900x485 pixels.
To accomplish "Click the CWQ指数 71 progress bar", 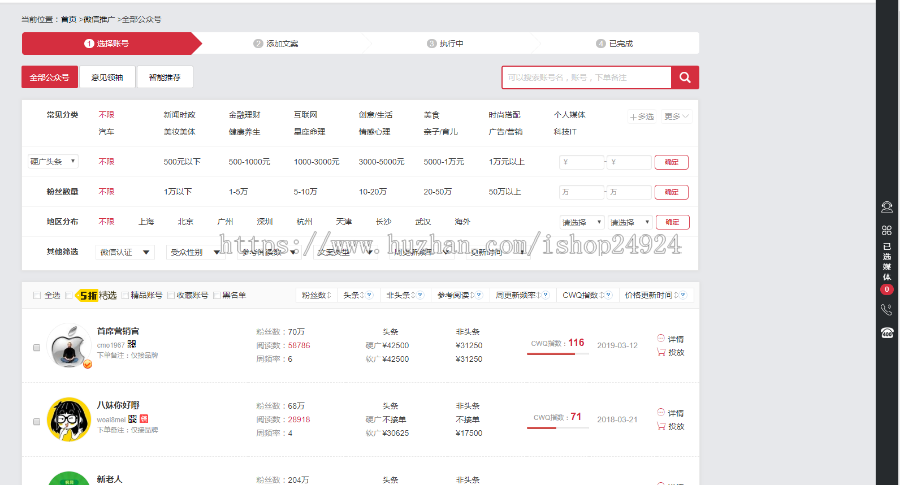I will point(558,428).
